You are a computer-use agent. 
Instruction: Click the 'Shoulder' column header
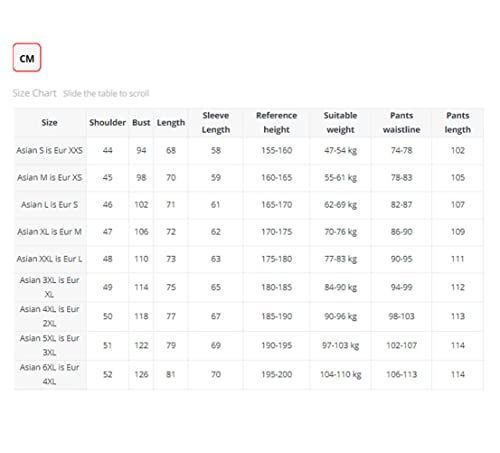click(107, 122)
